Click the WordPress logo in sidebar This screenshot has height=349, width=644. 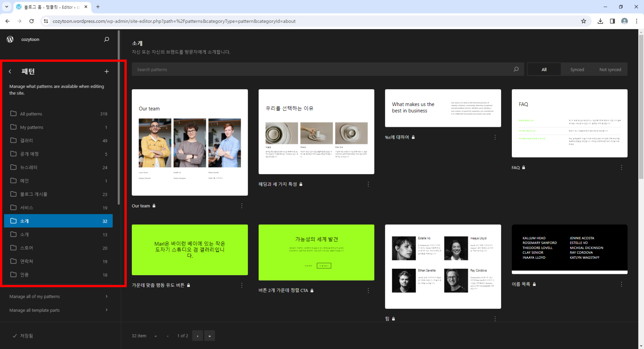(x=10, y=39)
